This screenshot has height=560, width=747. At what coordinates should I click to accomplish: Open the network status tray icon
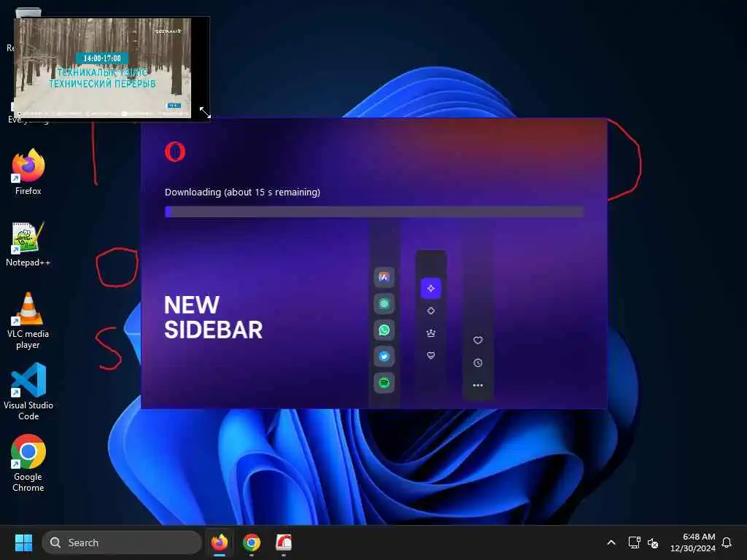(x=634, y=542)
